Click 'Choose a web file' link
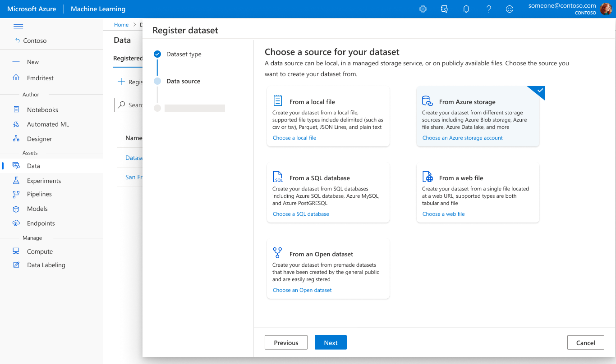Viewport: 616px width, 364px height. coord(443,214)
